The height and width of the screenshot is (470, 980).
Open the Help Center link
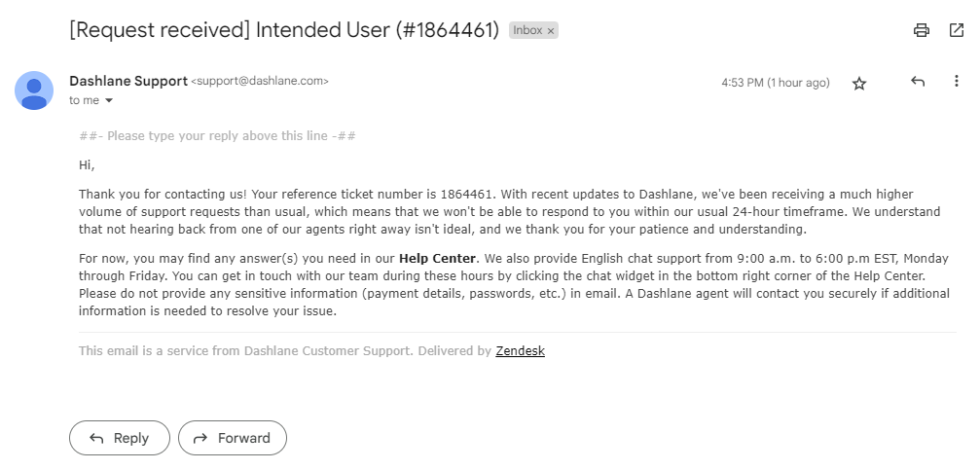click(437, 258)
